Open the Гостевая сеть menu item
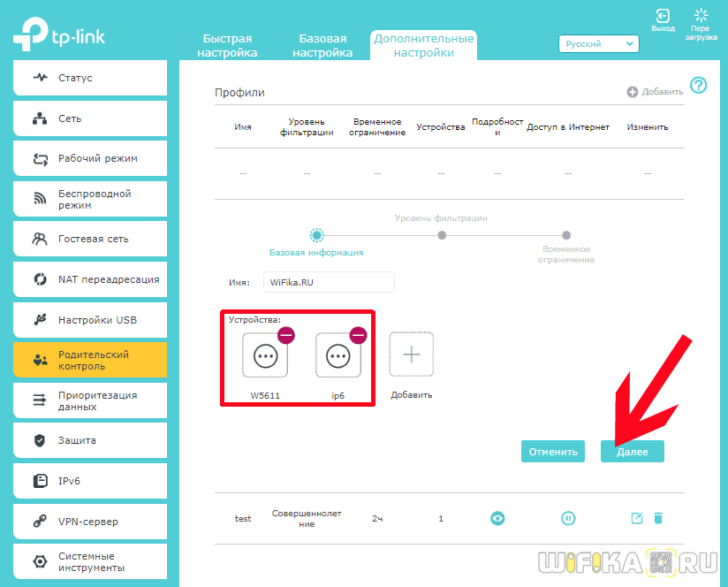The width and height of the screenshot is (728, 587). [90, 239]
